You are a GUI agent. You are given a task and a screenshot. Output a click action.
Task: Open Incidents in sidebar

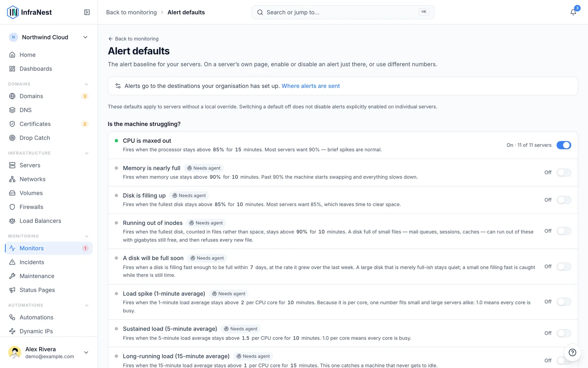[49, 262]
